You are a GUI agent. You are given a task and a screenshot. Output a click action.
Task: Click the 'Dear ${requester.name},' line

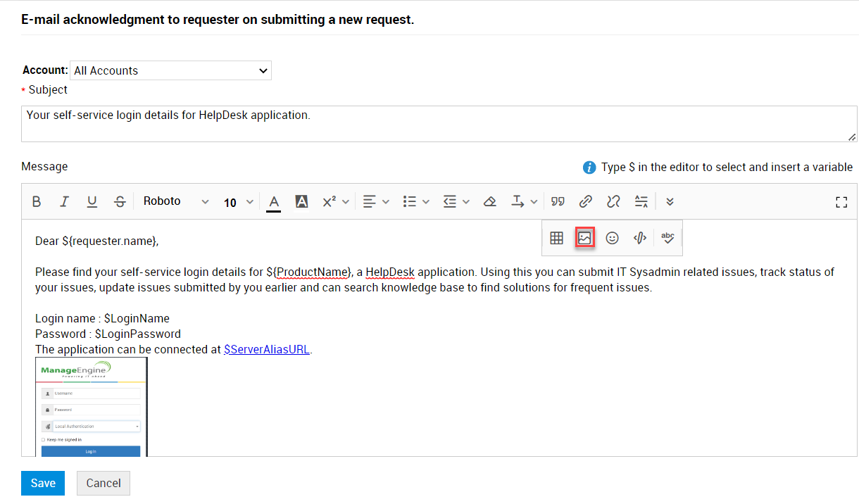tap(97, 241)
